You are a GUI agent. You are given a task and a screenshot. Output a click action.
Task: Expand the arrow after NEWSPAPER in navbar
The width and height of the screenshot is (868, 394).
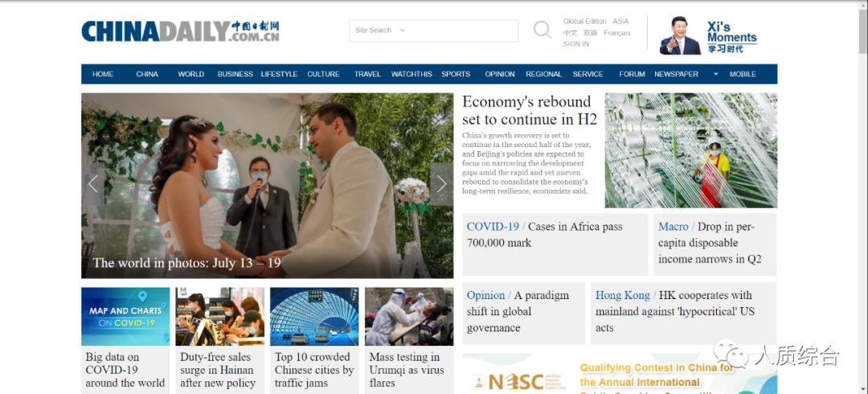tap(715, 74)
